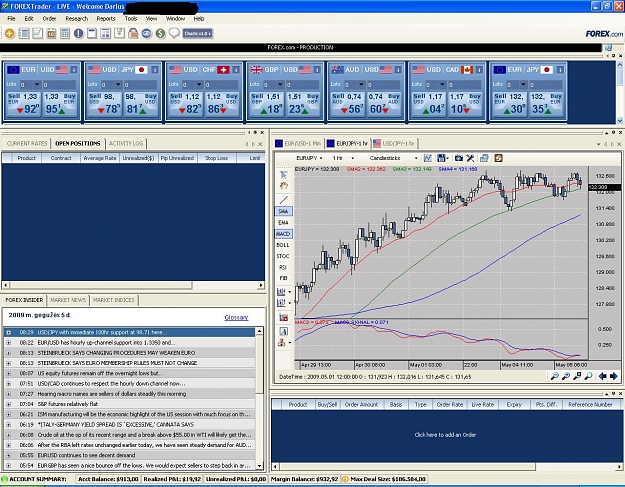Toggle the SMA indicator on the chart

283,211
